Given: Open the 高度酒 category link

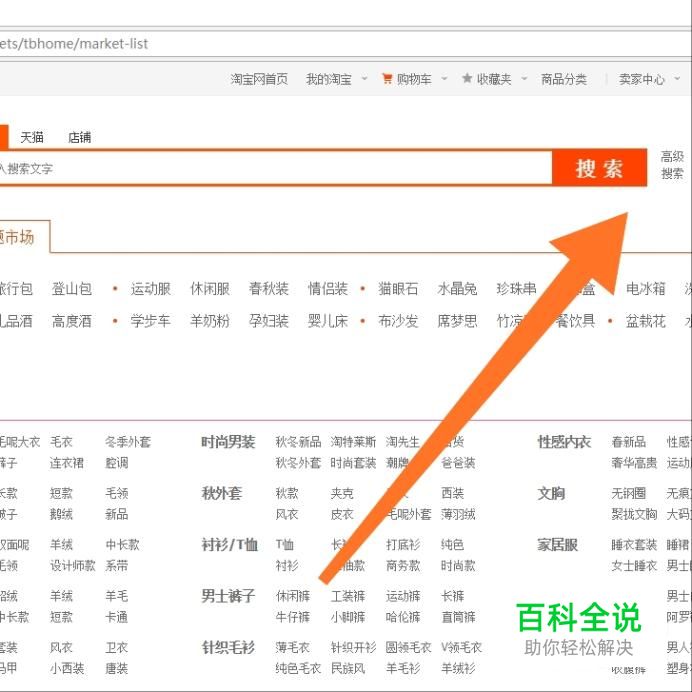Looking at the screenshot, I should click(72, 321).
